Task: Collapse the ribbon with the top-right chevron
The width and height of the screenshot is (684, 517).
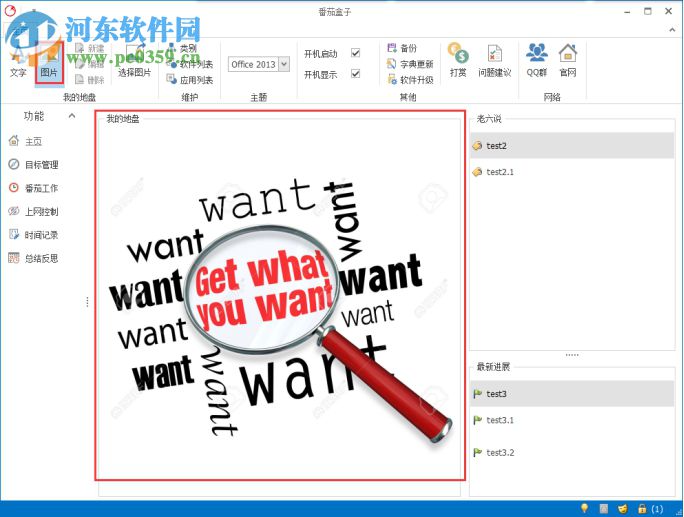Action: click(672, 30)
